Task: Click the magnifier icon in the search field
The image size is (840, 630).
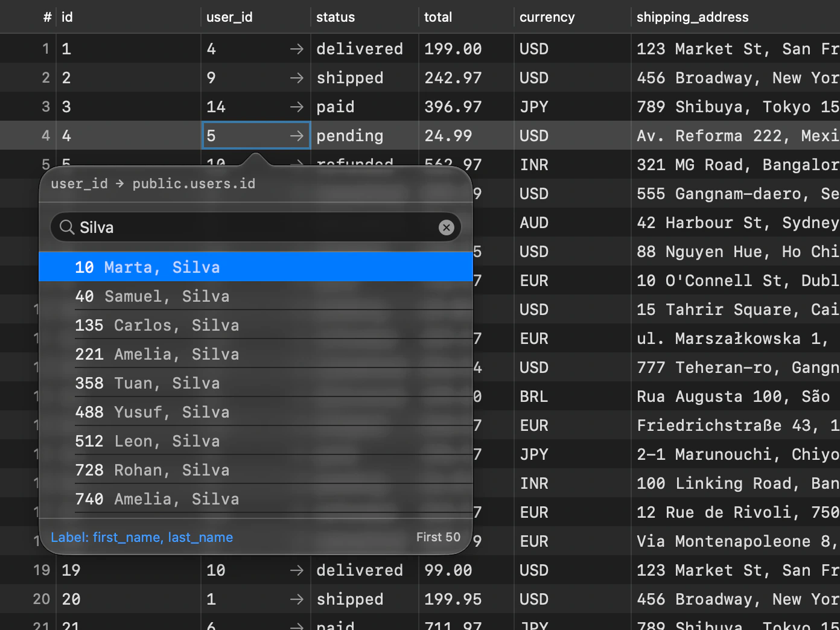Action: 67,227
